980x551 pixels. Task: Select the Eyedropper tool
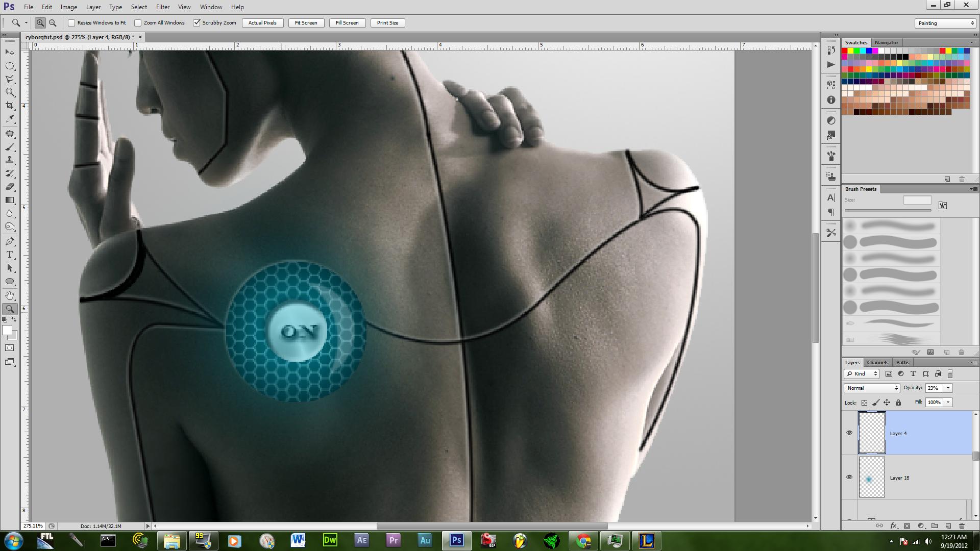click(x=10, y=119)
